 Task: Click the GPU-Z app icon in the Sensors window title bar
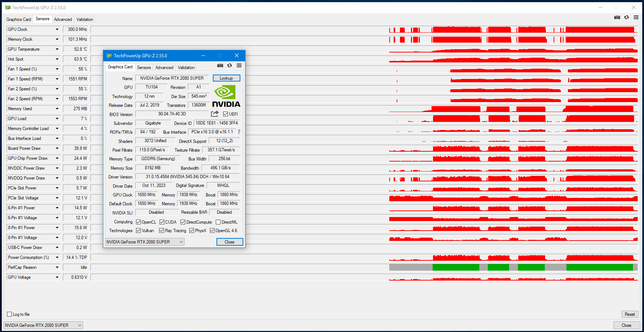[8, 7]
